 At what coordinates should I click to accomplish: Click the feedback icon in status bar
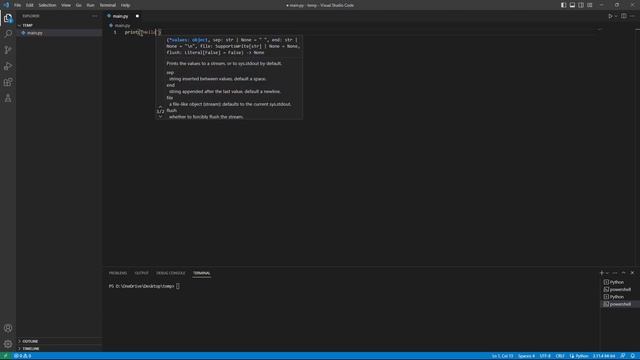(x=623, y=356)
